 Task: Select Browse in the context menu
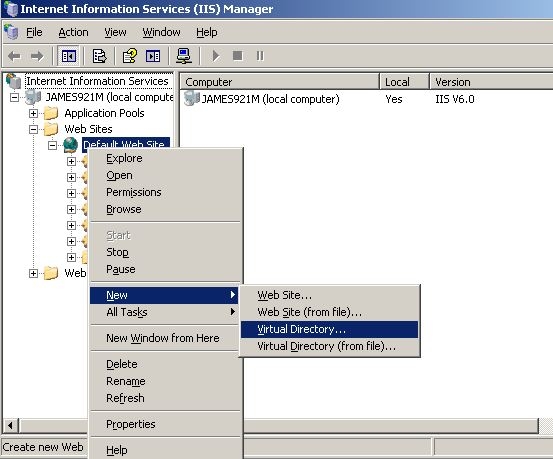tap(164, 209)
